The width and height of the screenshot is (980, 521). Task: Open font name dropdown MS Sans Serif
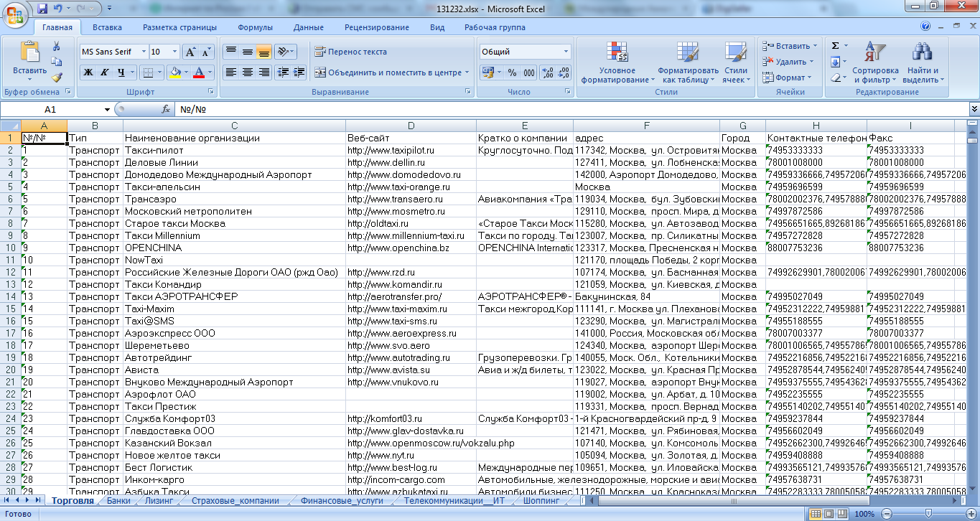click(x=142, y=52)
